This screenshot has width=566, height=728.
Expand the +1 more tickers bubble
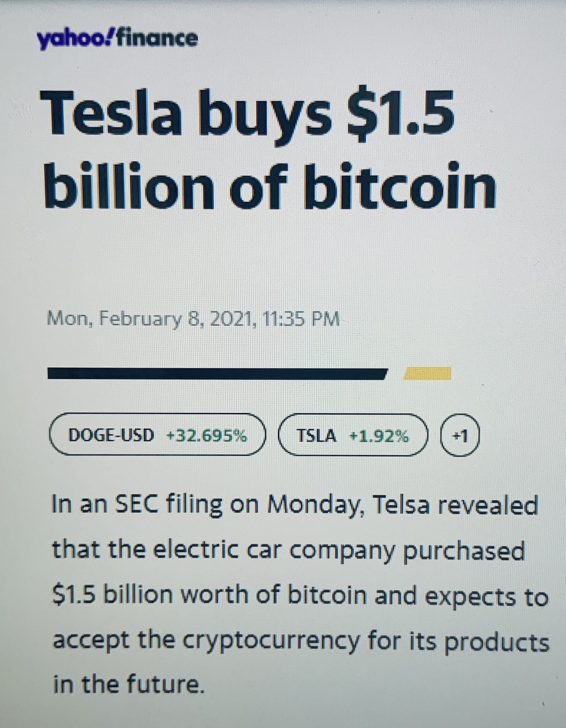pyautogui.click(x=460, y=435)
